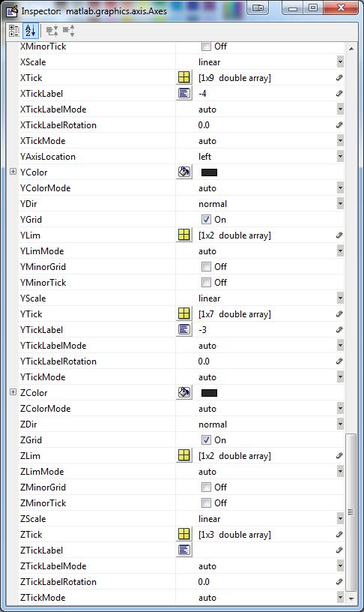The width and height of the screenshot is (364, 612).
Task: Enable the YMinorGrid checkbox
Action: click(x=206, y=266)
